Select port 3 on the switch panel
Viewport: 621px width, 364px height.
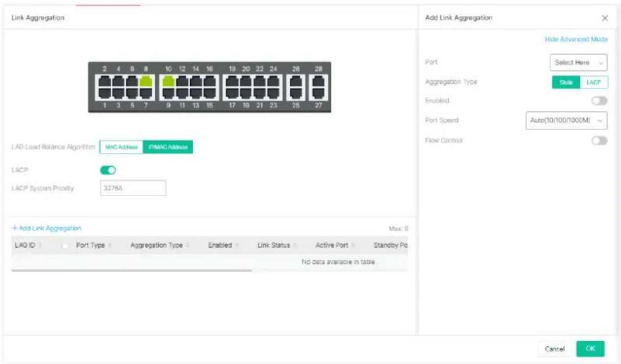click(x=119, y=93)
